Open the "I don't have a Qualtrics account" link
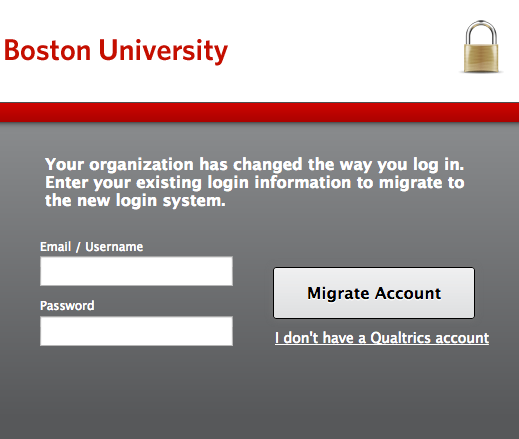The height and width of the screenshot is (439, 519). tap(382, 338)
